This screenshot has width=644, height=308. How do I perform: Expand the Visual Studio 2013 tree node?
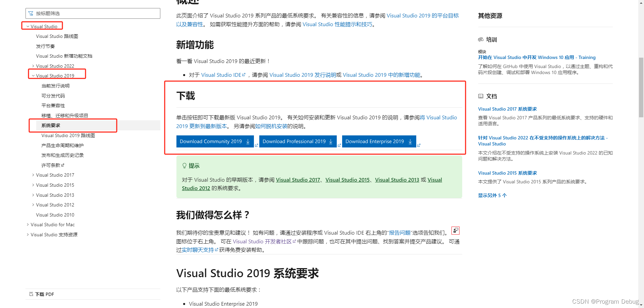coord(33,195)
